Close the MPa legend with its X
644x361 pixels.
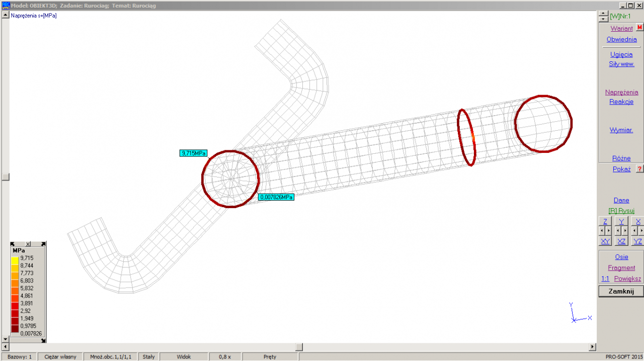coord(28,244)
